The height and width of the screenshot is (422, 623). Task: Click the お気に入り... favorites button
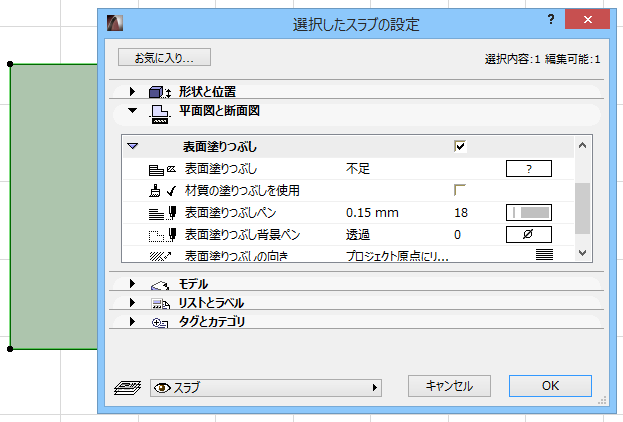pos(164,58)
